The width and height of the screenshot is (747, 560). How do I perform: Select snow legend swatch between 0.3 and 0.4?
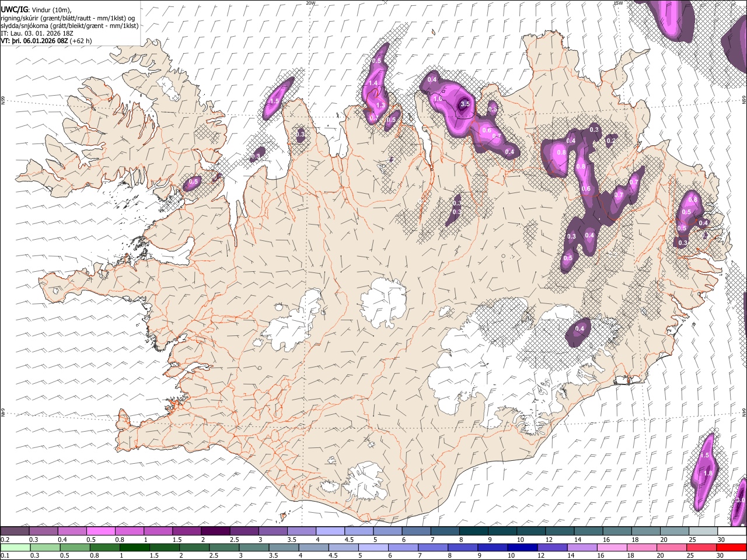pyautogui.click(x=43, y=531)
